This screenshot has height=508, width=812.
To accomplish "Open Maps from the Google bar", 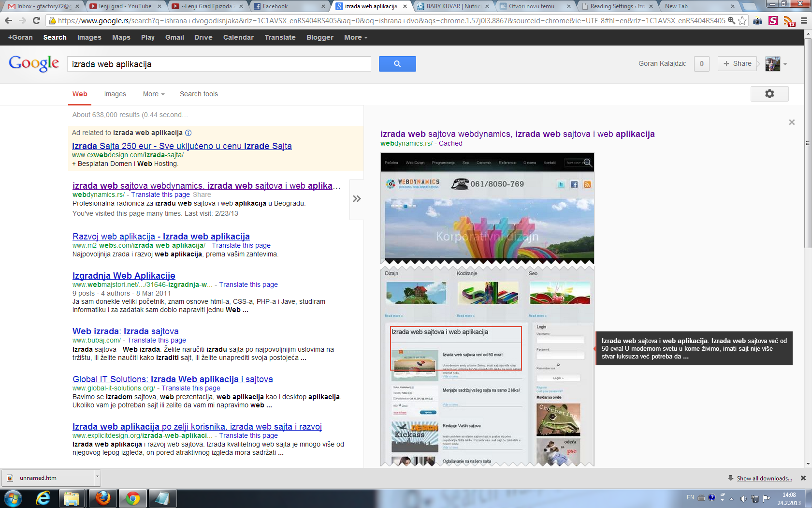I will pyautogui.click(x=121, y=37).
